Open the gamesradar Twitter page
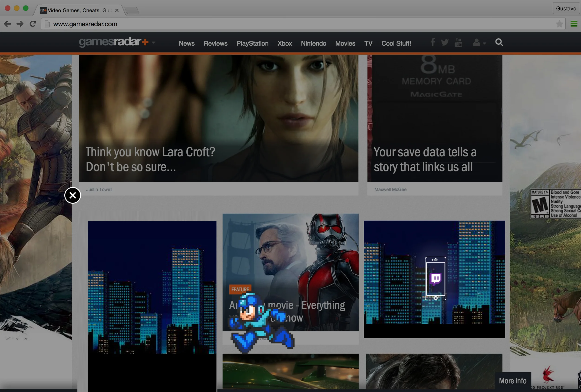 (x=445, y=43)
